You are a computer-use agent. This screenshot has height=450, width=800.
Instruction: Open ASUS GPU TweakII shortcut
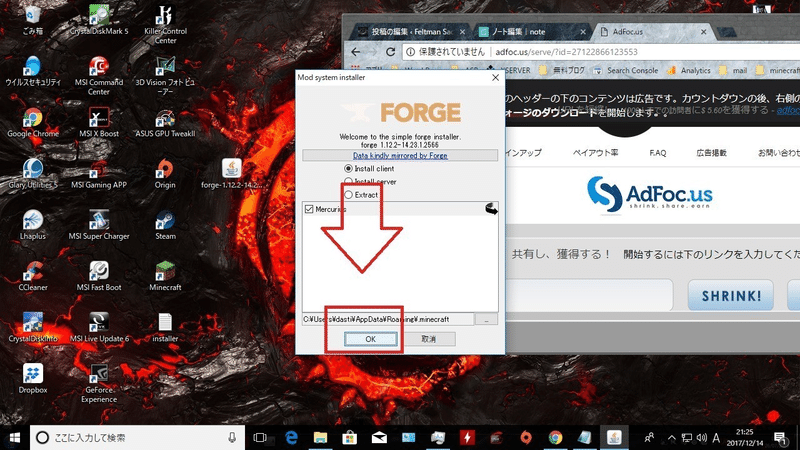pos(165,122)
